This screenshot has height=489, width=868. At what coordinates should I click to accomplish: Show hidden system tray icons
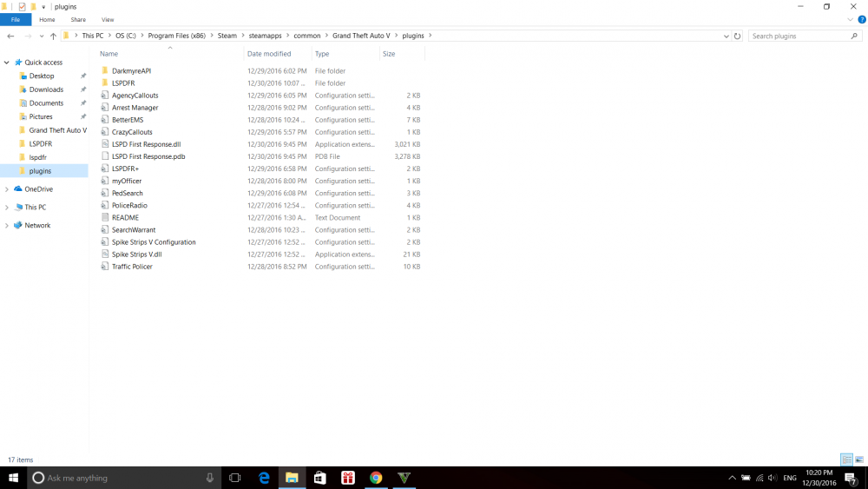(732, 478)
